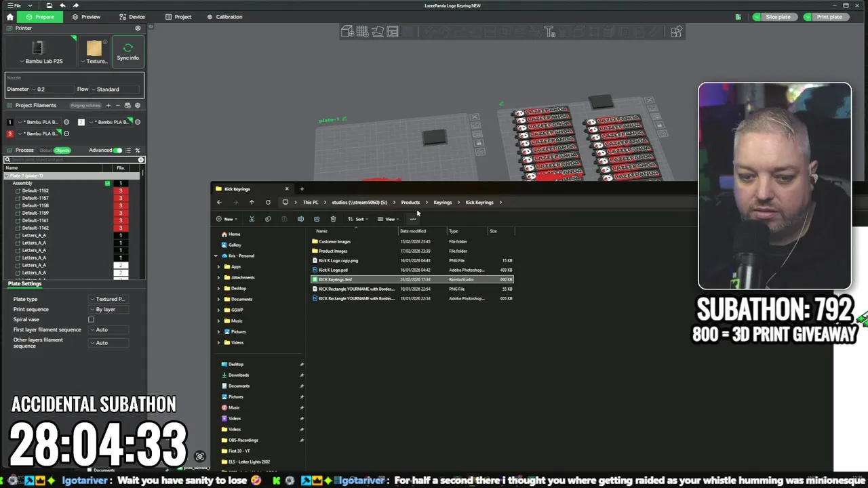Click Explorer Cut scissors icon
This screenshot has width=868, height=488.
[x=252, y=219]
